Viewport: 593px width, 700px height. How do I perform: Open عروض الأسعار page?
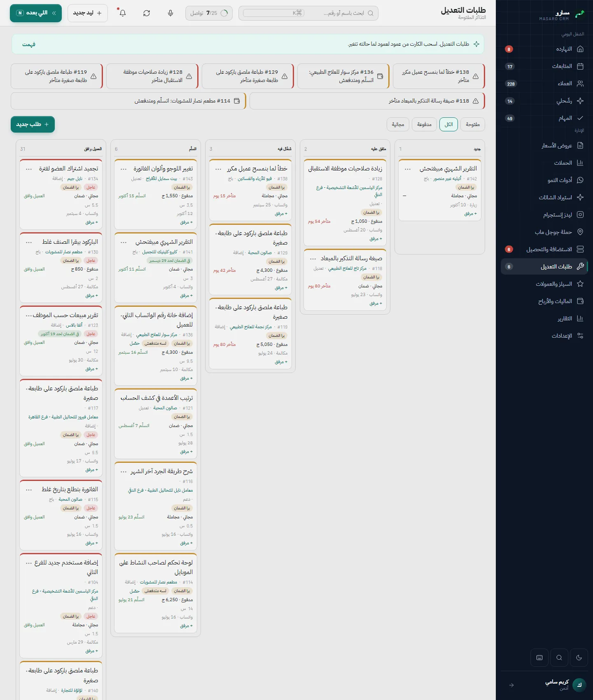coord(544,145)
